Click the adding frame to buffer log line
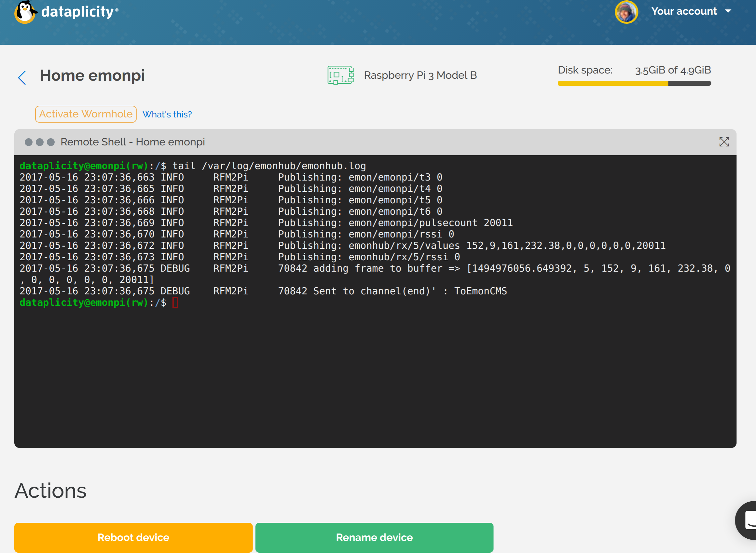Screen dimensions: 756x553 (x=375, y=274)
